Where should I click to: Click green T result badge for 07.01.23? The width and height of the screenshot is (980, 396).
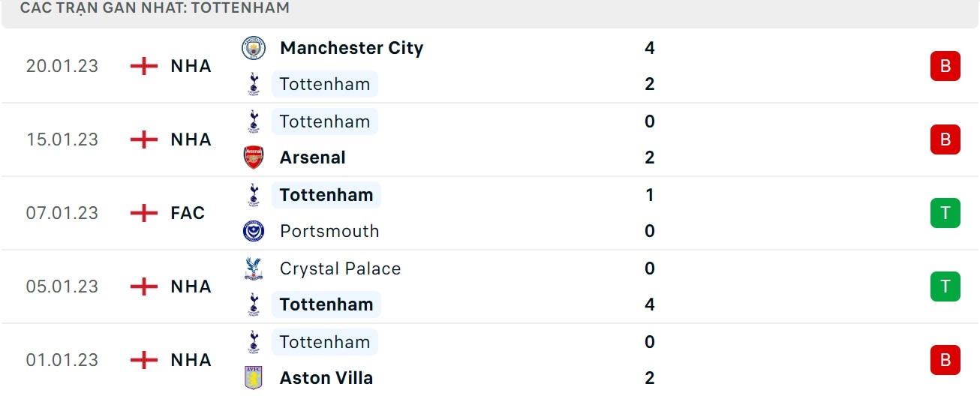tap(945, 213)
